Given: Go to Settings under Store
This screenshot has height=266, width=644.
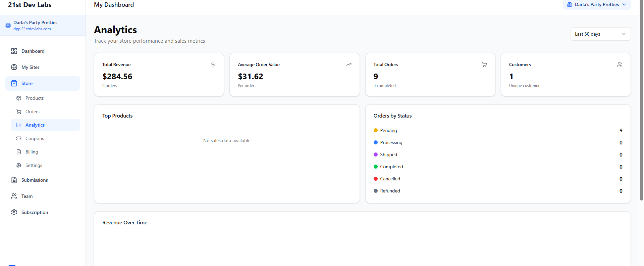Looking at the screenshot, I should [x=34, y=165].
